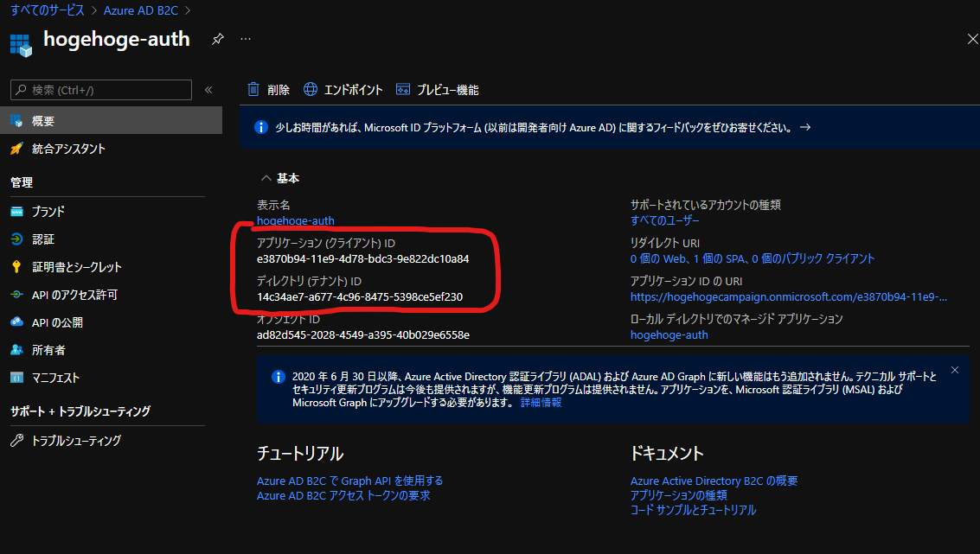The height and width of the screenshot is (554, 980).
Task: Open エンドポイント toolbar label
Action: (x=353, y=90)
